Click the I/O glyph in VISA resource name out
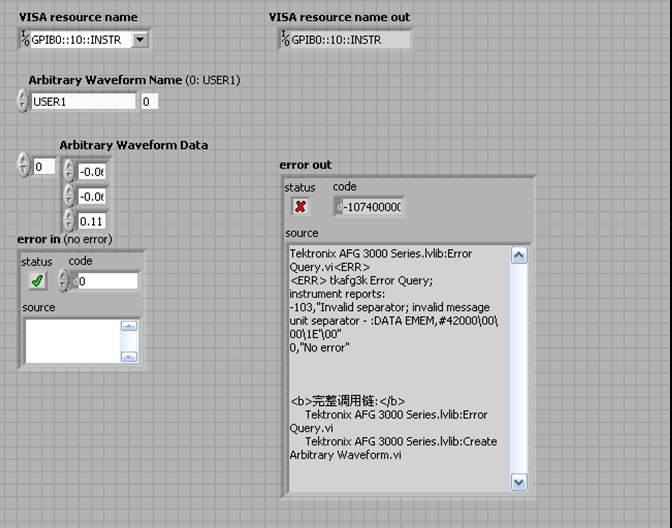The height and width of the screenshot is (528, 672). (285, 39)
